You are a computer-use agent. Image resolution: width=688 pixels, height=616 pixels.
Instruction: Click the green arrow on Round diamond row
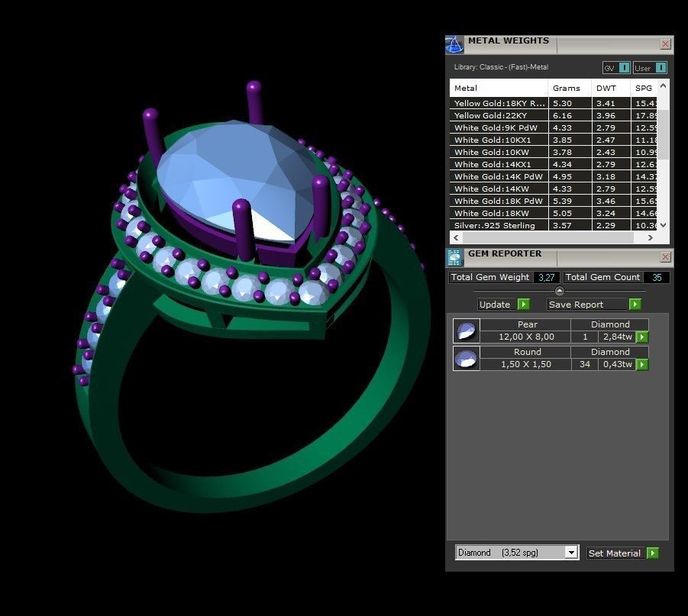[642, 364]
